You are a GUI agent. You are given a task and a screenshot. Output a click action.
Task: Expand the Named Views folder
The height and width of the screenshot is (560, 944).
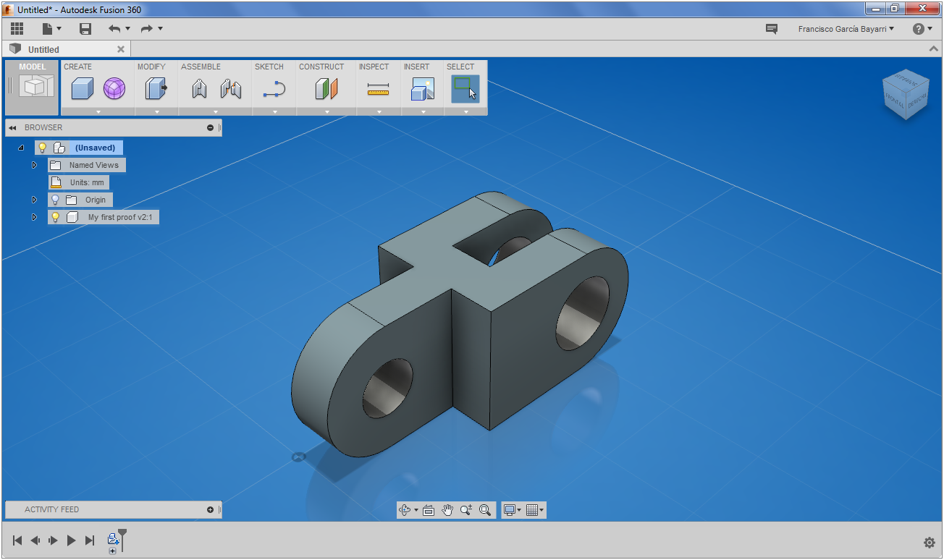pyautogui.click(x=34, y=165)
